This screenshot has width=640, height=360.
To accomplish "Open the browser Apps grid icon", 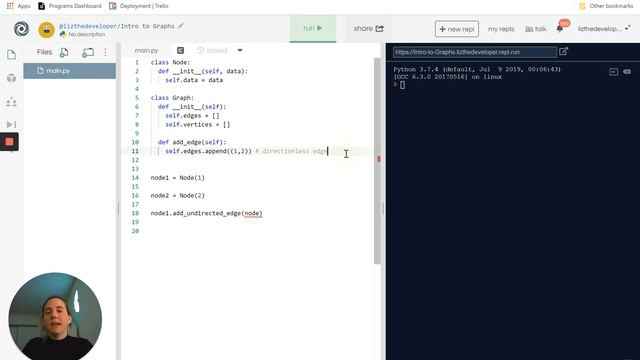I will tap(10, 6).
